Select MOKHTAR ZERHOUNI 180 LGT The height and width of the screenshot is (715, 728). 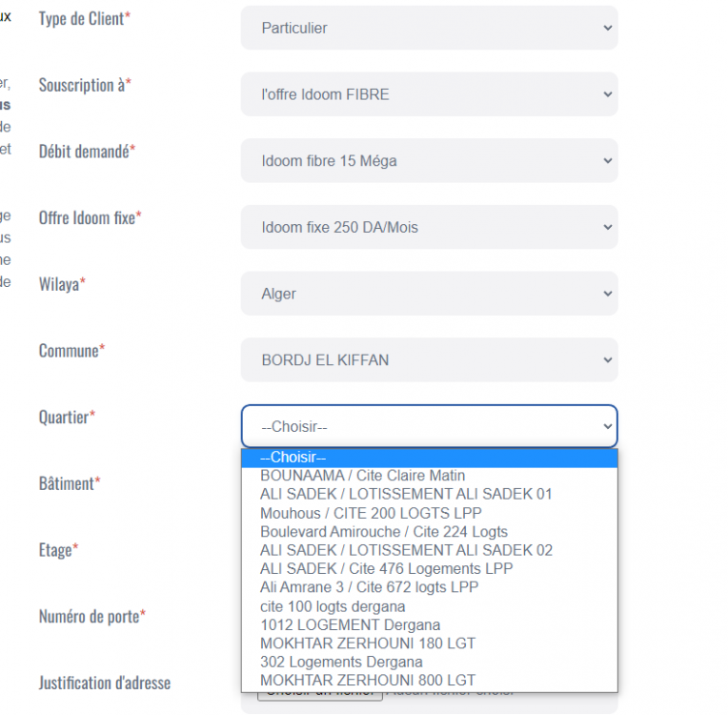429,643
